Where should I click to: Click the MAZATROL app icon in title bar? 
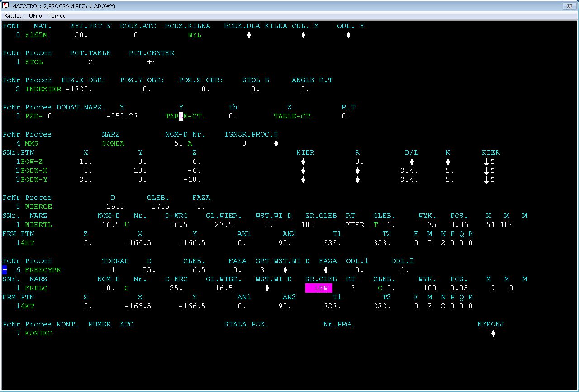point(6,6)
